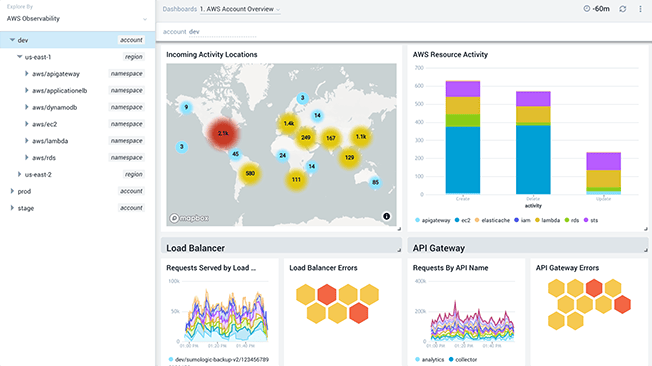Click the Create bar in the chart
652x366 pixels.
click(x=462, y=137)
